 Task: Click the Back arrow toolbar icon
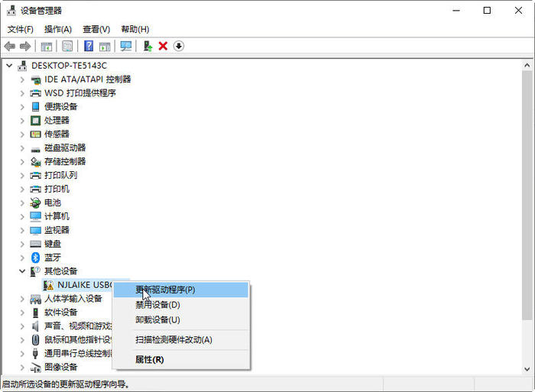pyautogui.click(x=9, y=46)
